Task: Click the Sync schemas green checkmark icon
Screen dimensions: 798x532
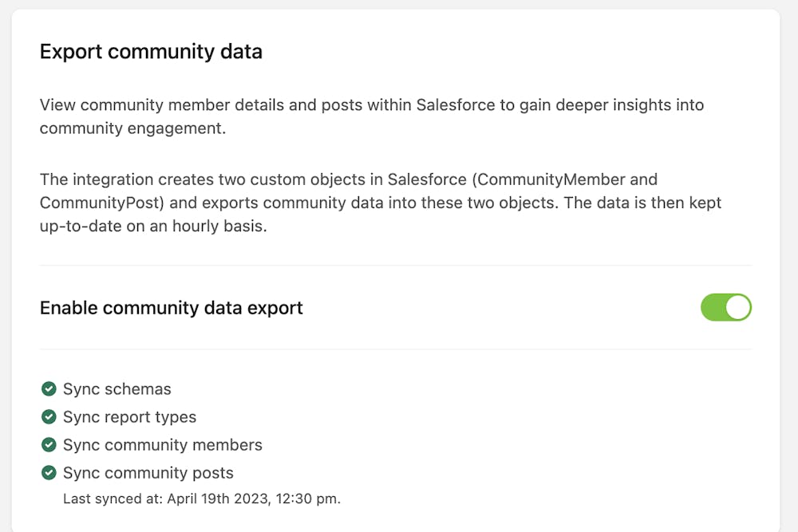Action: click(49, 389)
